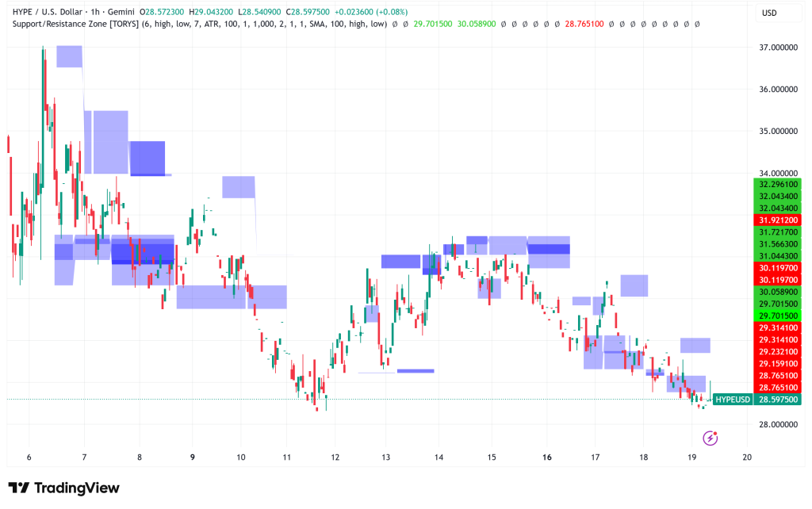Toggle the green 32.296100 resistance level label
Image resolution: width=812 pixels, height=509 pixels.
[x=779, y=183]
